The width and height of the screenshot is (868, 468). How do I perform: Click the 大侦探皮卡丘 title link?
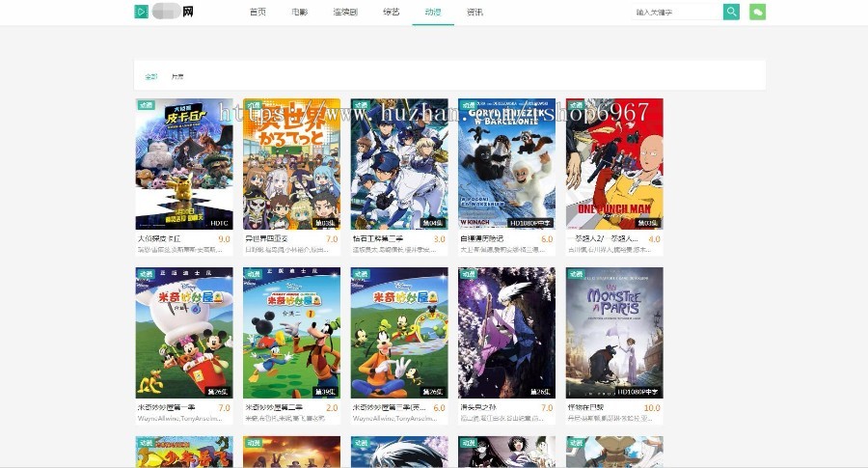pos(159,238)
